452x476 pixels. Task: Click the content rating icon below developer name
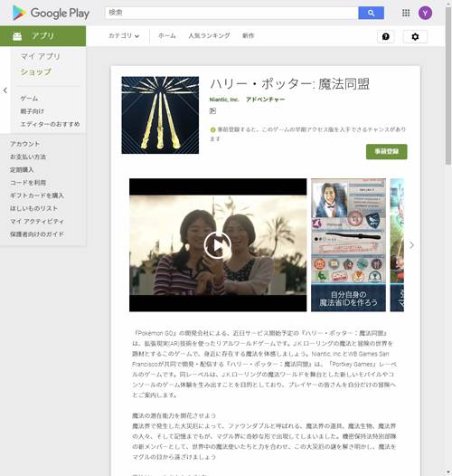click(212, 111)
